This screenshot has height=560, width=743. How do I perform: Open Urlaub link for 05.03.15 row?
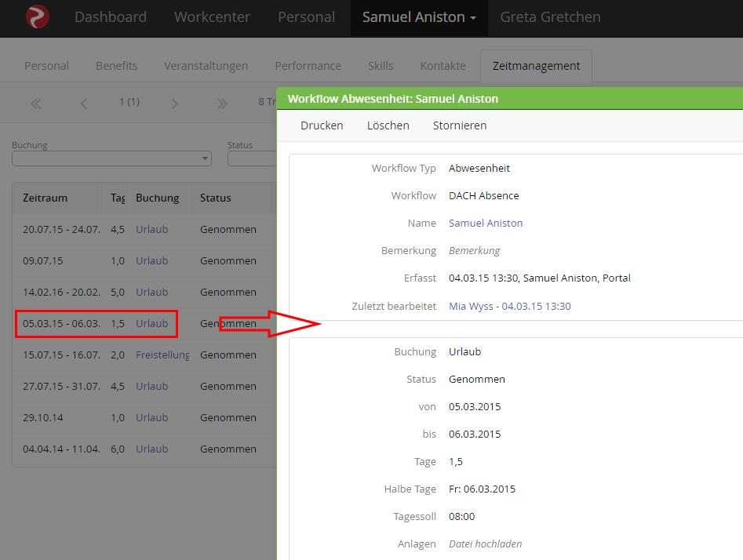(151, 324)
